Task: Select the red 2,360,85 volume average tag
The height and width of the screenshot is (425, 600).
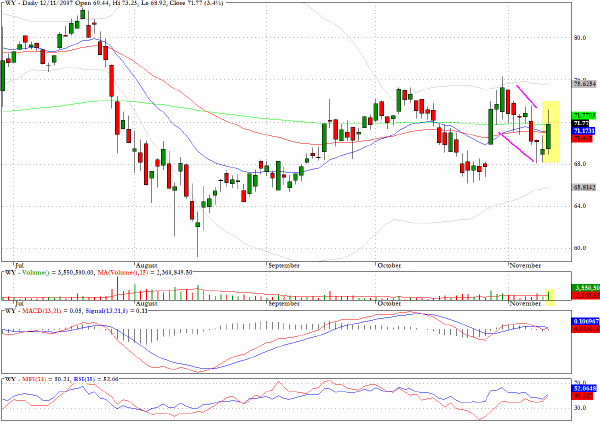Action: pos(586,295)
